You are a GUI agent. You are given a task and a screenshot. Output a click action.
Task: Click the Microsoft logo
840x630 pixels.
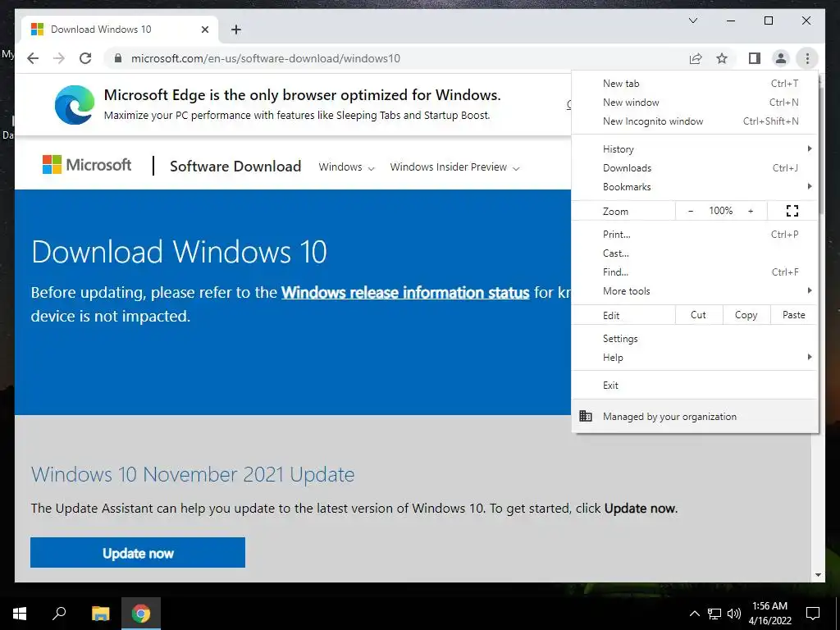click(87, 165)
